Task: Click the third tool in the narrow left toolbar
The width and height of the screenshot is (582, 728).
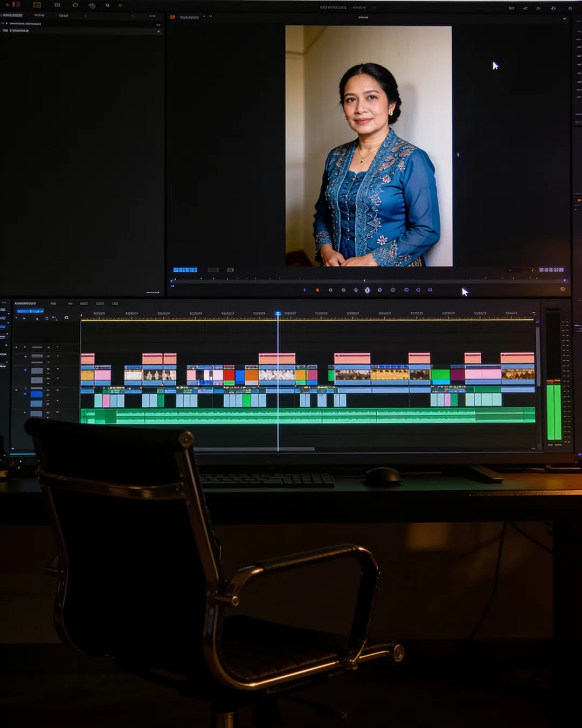Action: pos(3,326)
